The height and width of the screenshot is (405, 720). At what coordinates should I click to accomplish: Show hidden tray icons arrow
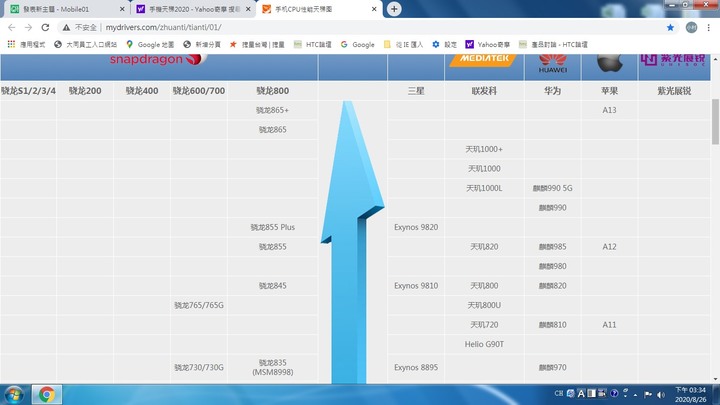point(636,394)
